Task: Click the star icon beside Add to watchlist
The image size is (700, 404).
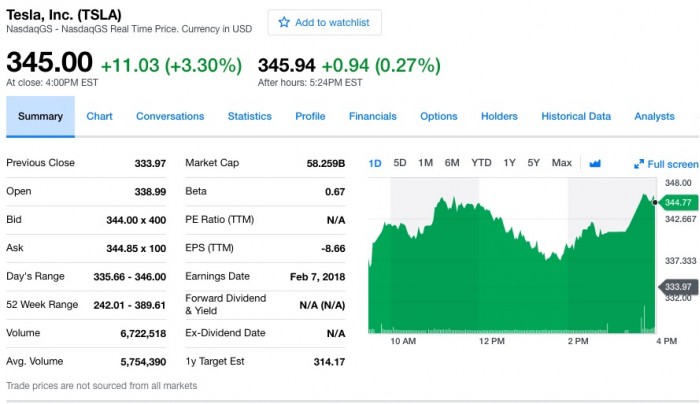Action: 284,22
